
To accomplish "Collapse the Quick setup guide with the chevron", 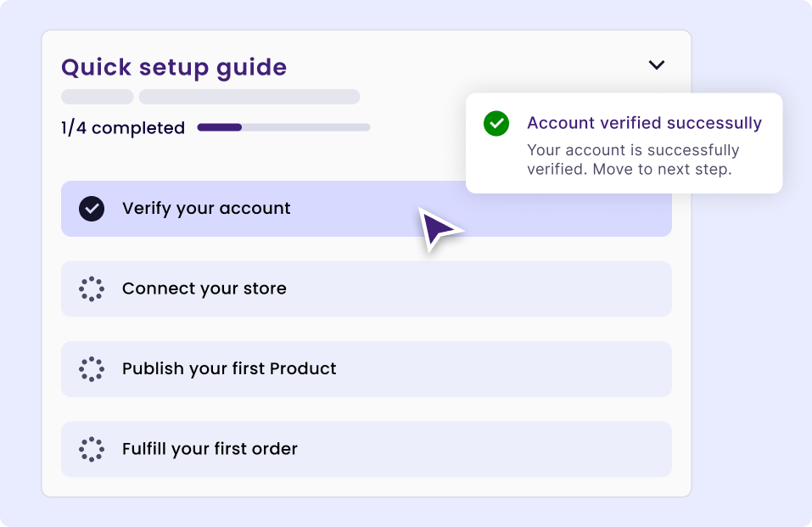I will pyautogui.click(x=657, y=65).
